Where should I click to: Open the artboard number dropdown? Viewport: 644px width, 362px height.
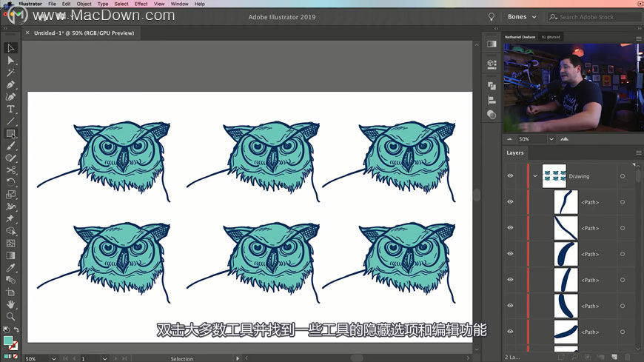[x=104, y=359]
